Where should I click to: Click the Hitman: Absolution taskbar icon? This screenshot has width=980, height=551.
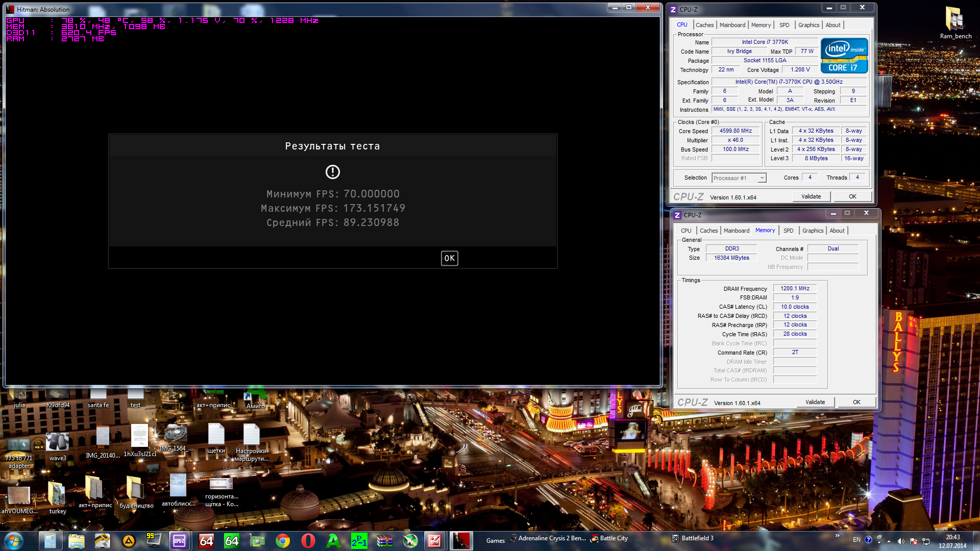460,541
